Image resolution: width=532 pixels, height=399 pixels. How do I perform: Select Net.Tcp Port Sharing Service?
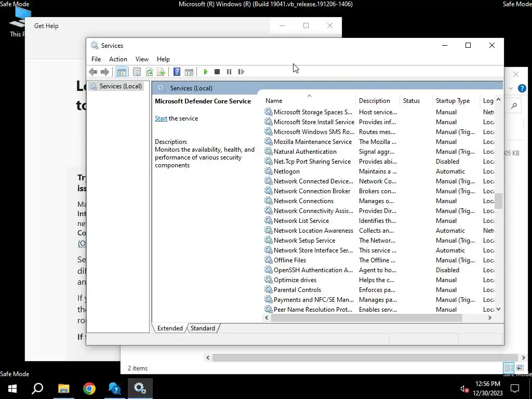click(379, 161)
